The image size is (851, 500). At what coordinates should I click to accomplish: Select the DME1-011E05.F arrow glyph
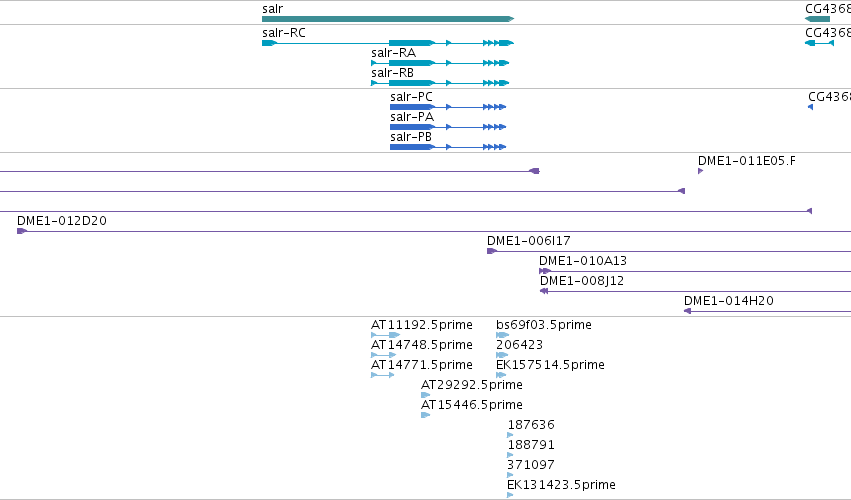[701, 171]
